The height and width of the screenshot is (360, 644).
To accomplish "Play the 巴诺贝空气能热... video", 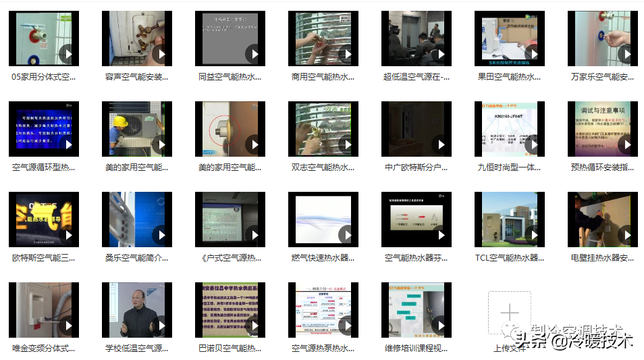I will (254, 326).
